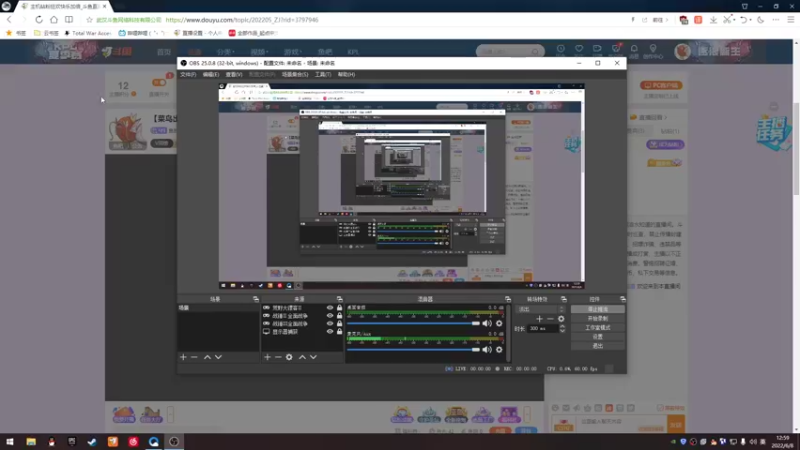Adjust desktop audio volume slider in mixer

[414, 323]
